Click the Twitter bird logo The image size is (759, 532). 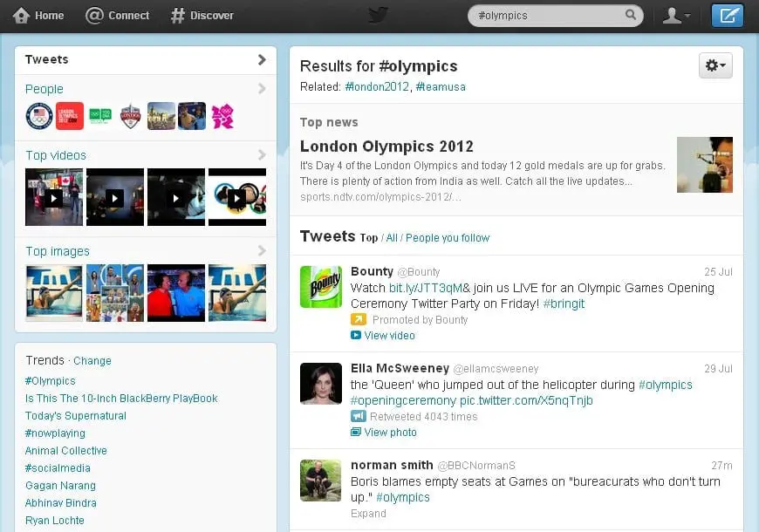coord(378,15)
